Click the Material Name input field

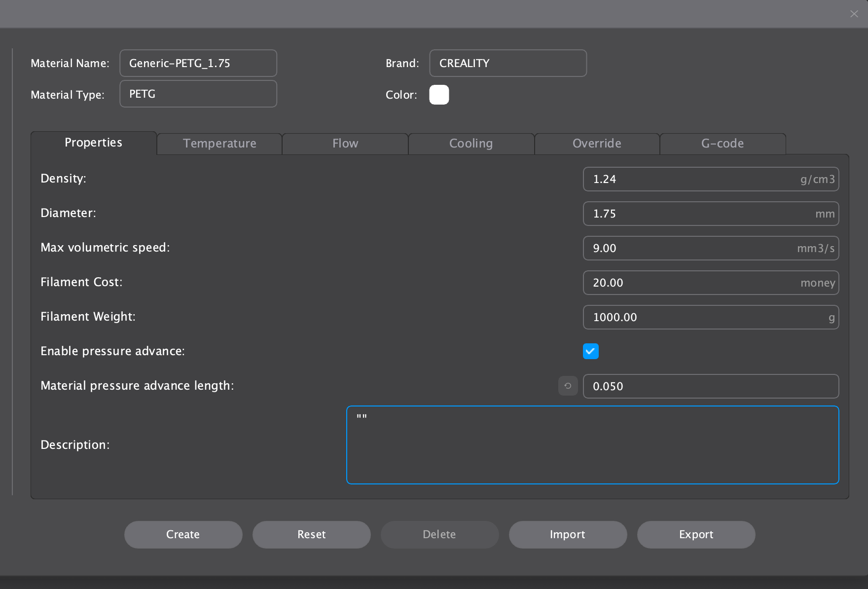[198, 63]
